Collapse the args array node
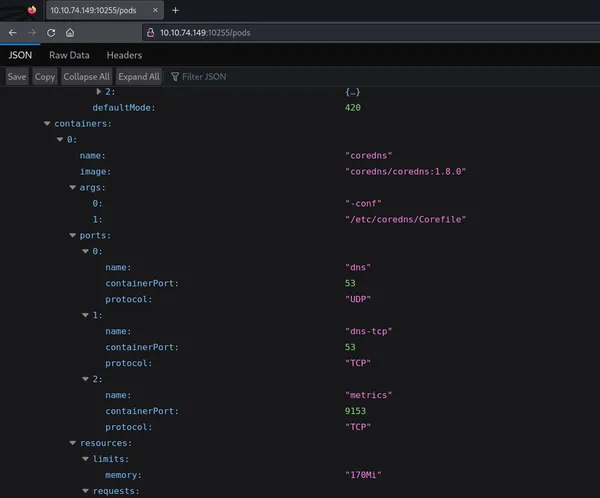 73,187
